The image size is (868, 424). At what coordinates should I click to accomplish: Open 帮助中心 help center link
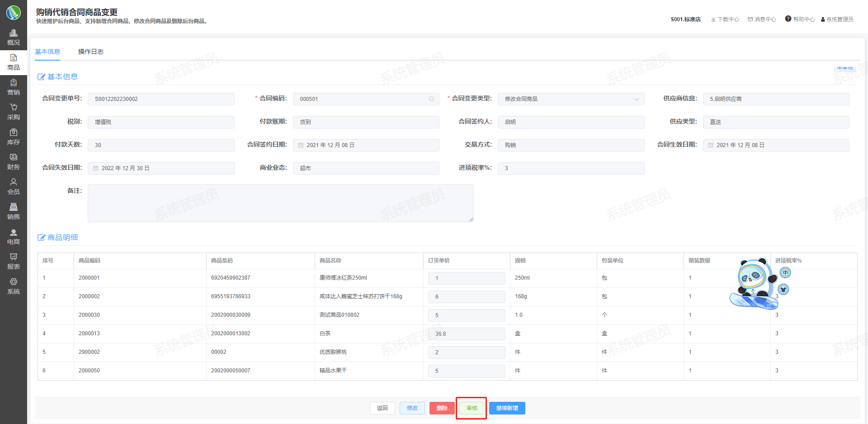point(800,19)
